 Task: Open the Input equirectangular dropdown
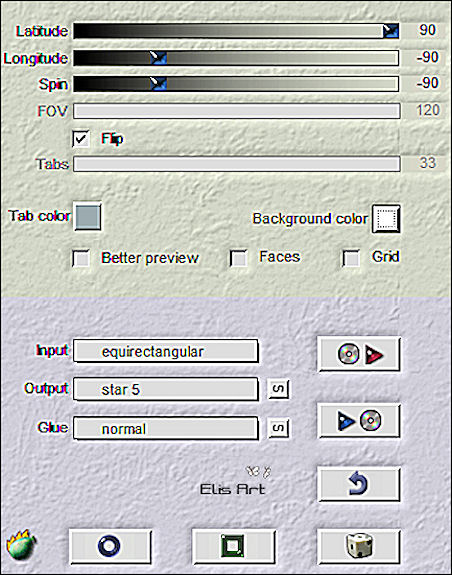[166, 351]
